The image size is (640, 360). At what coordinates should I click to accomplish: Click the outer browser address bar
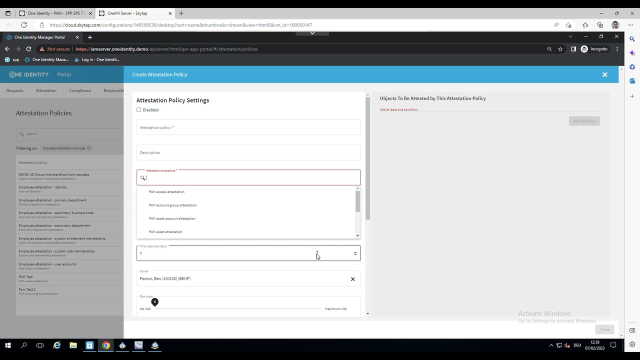(x=294, y=25)
